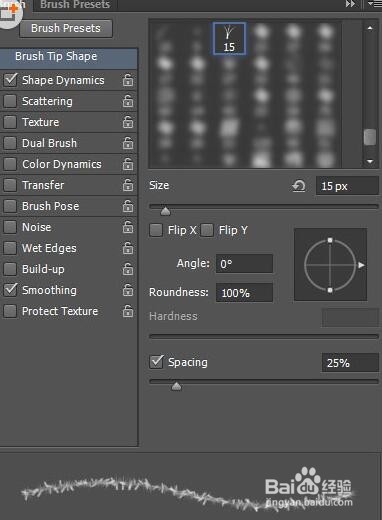Switch to the Brush Presets tab
The height and width of the screenshot is (520, 382).
(x=75, y=5)
